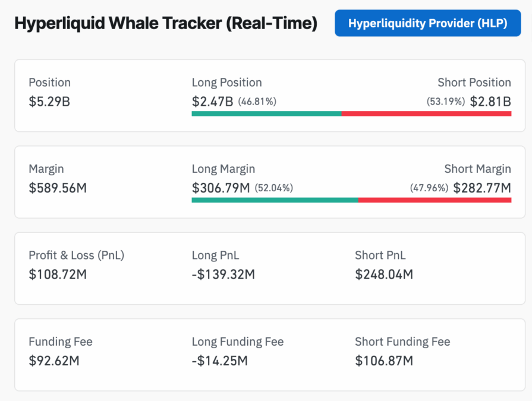
Task: Click the 46.81% long position percentage
Action: (x=257, y=102)
